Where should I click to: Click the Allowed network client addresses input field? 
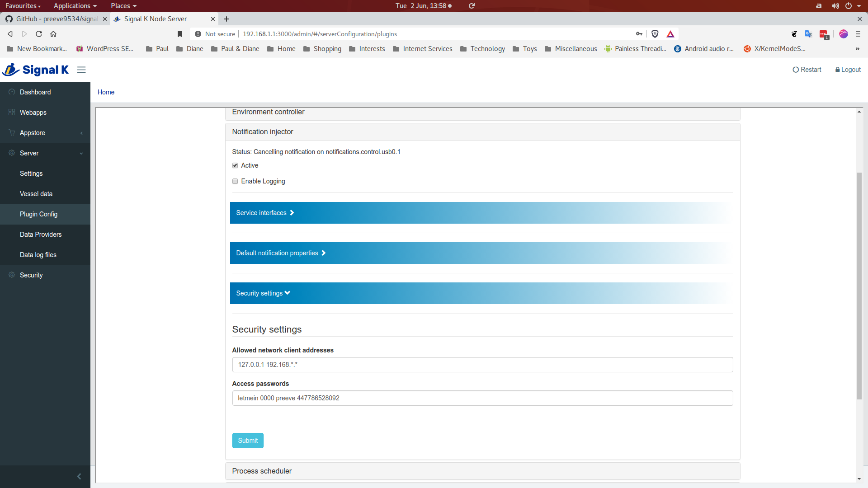pyautogui.click(x=482, y=364)
